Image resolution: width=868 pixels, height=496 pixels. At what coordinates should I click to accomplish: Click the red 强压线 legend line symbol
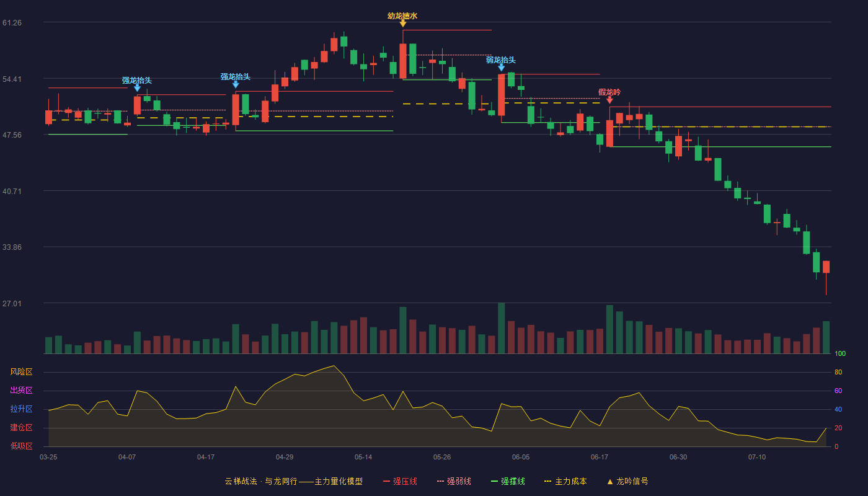point(386,481)
